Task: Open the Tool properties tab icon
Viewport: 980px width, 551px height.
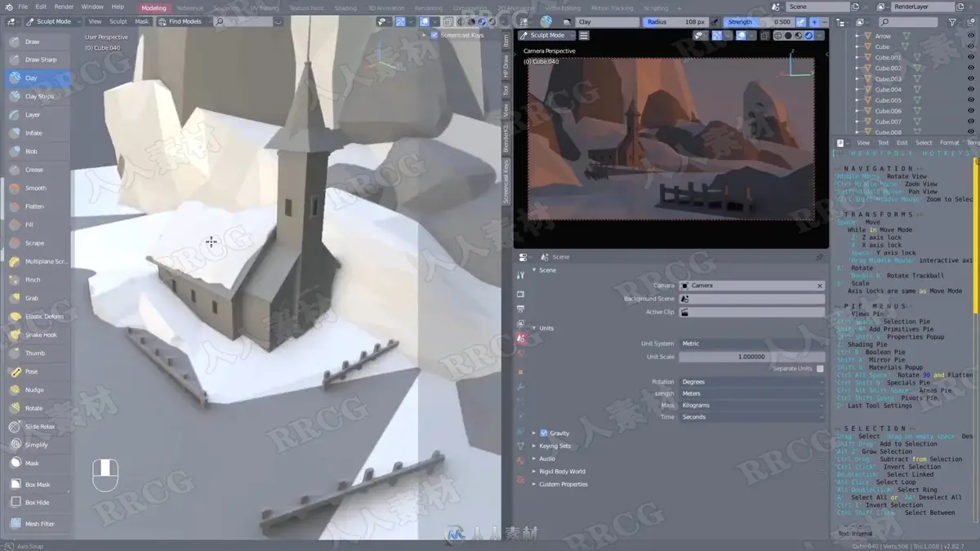Action: pos(520,275)
